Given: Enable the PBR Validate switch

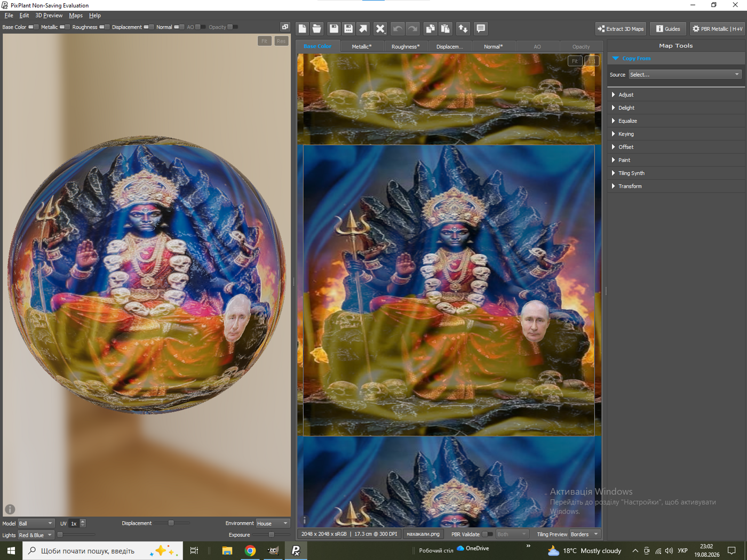Looking at the screenshot, I should click(x=487, y=534).
